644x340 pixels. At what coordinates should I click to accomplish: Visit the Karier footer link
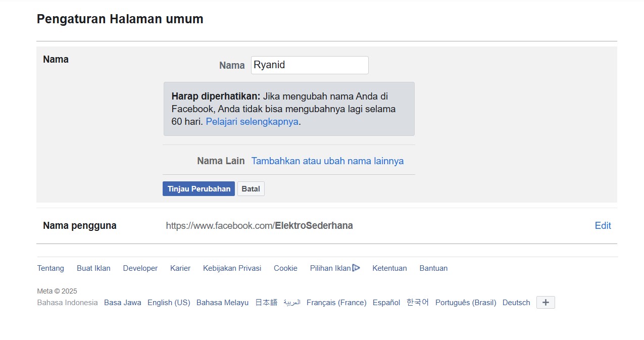[x=180, y=268]
